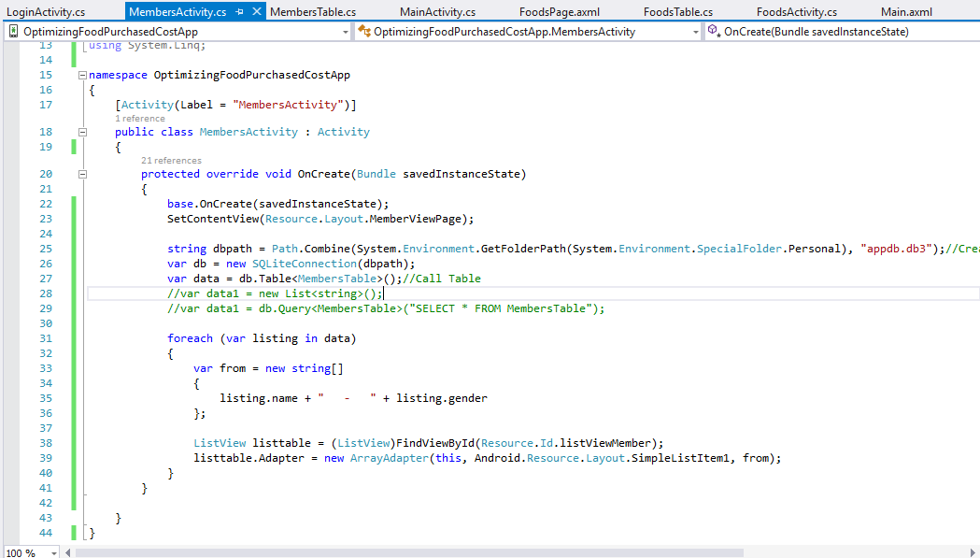Close the MembersActivity.cs tab
Viewport: 980px width, 558px height.
click(257, 12)
